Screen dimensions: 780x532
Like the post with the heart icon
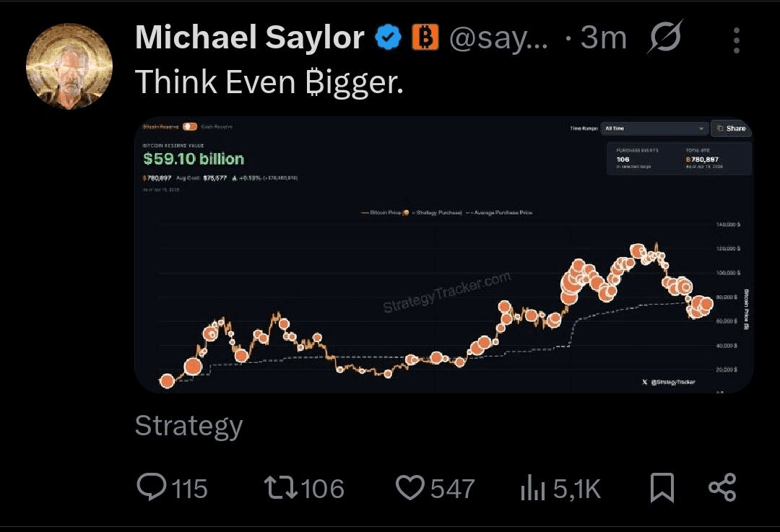coord(410,488)
